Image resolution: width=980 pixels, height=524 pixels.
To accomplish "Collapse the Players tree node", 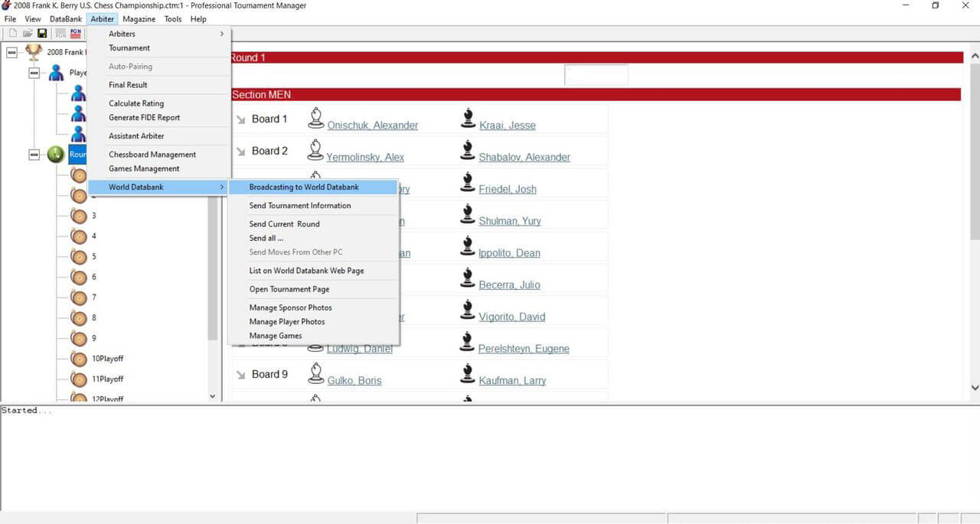I will [34, 73].
